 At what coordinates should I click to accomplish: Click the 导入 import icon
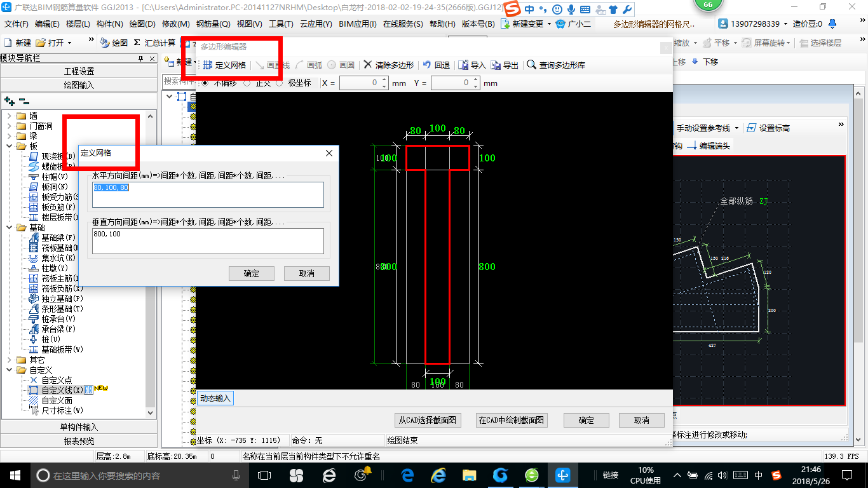[x=464, y=65]
